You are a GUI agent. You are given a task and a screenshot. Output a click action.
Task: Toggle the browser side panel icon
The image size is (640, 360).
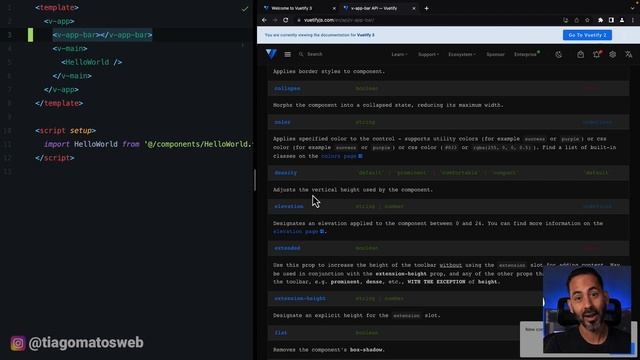click(x=611, y=20)
